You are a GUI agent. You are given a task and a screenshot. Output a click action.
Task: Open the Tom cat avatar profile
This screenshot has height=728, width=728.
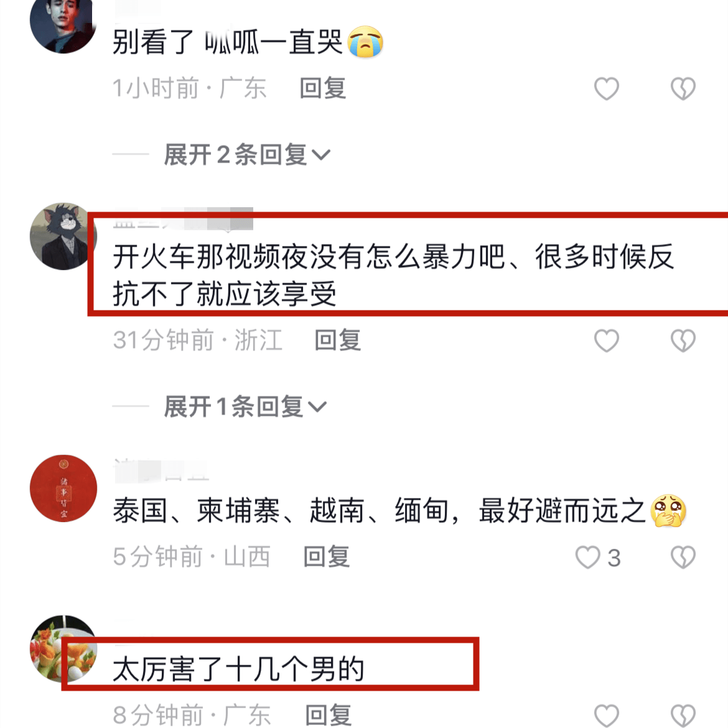(x=63, y=236)
